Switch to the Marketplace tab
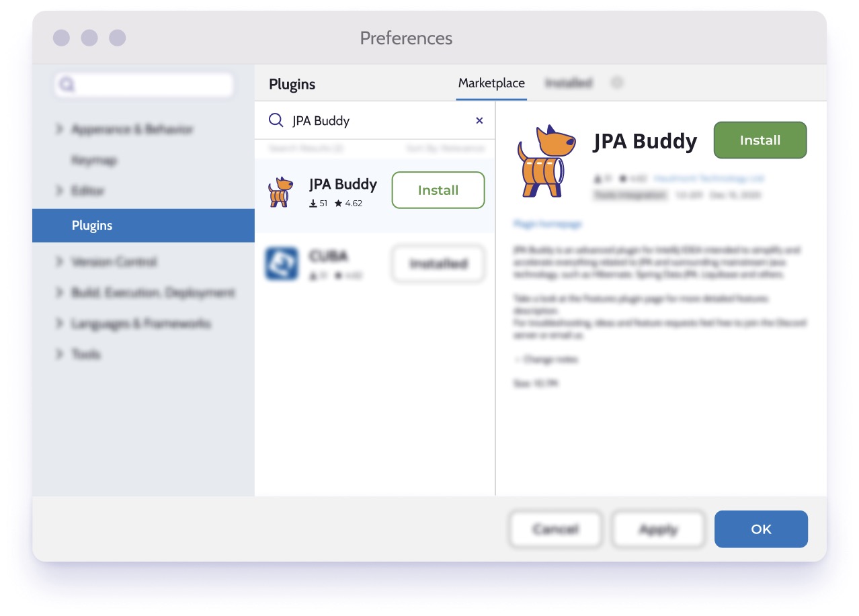Screen dimensions: 859x616 click(491, 83)
